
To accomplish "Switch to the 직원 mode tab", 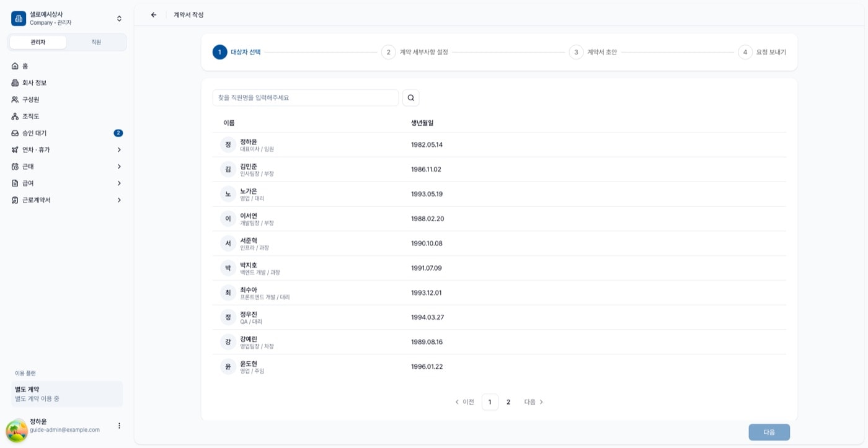I will [x=96, y=42].
